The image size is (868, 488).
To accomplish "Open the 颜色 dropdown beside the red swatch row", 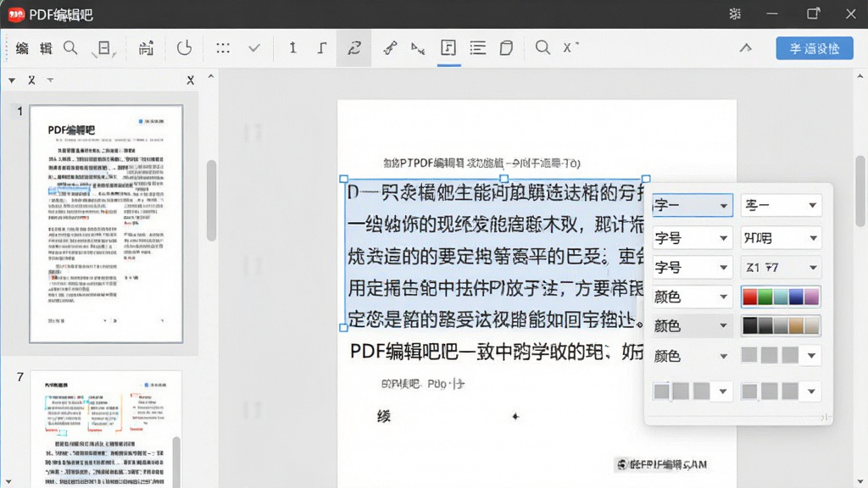I will [693, 297].
